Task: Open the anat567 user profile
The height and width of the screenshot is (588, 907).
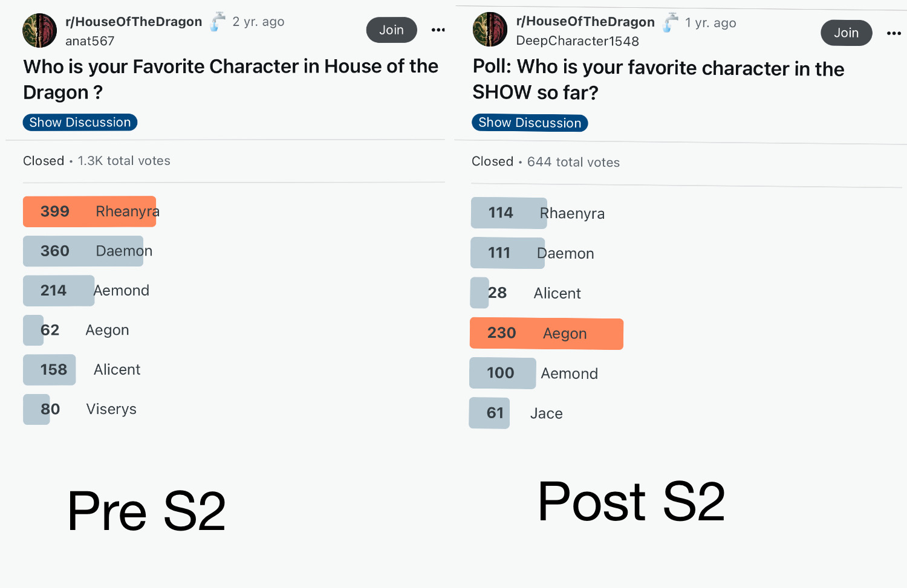Action: pyautogui.click(x=89, y=41)
